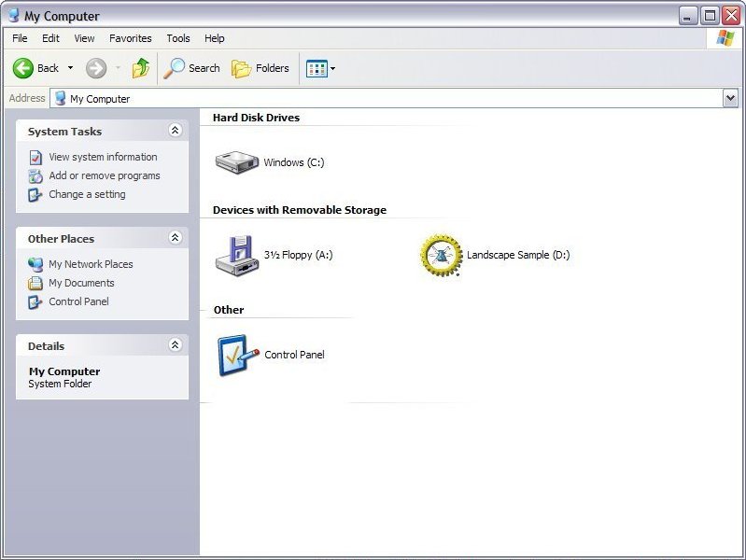This screenshot has height=560, width=746.
Task: Open the Views dropdown arrow
Action: coord(332,68)
